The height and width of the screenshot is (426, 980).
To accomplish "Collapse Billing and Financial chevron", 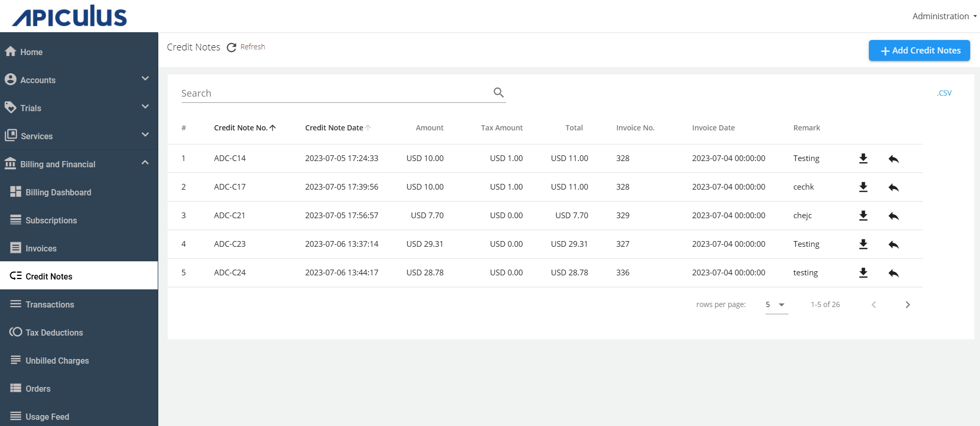I will 145,163.
